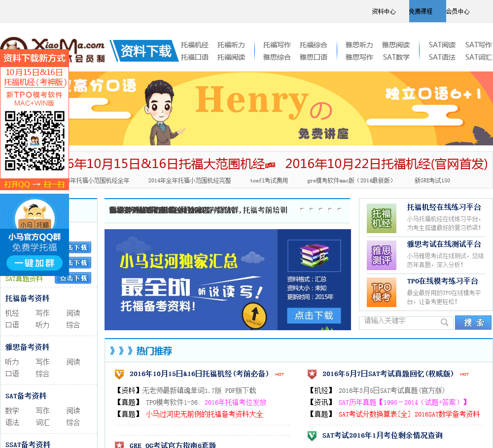Go to 托福机经 nav link
Viewport: 493px width, 448px height.
195,45
